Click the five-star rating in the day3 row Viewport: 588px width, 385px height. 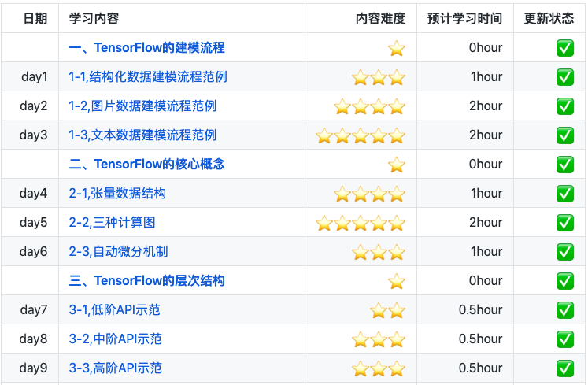361,135
